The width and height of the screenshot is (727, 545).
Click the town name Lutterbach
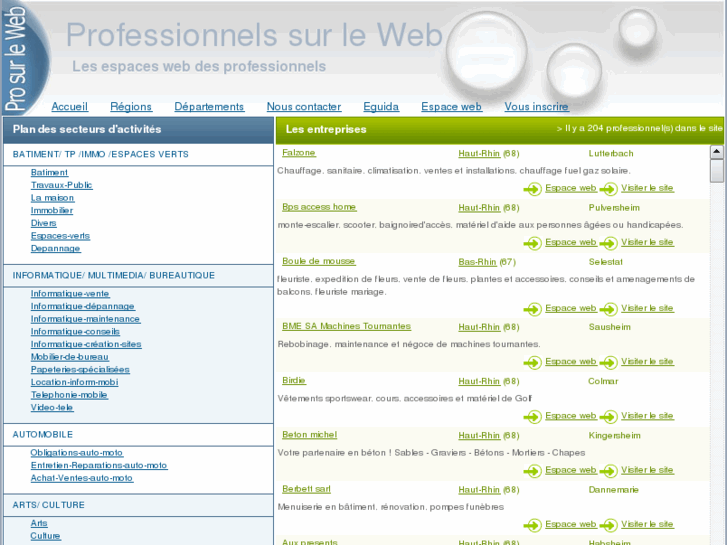pos(611,154)
